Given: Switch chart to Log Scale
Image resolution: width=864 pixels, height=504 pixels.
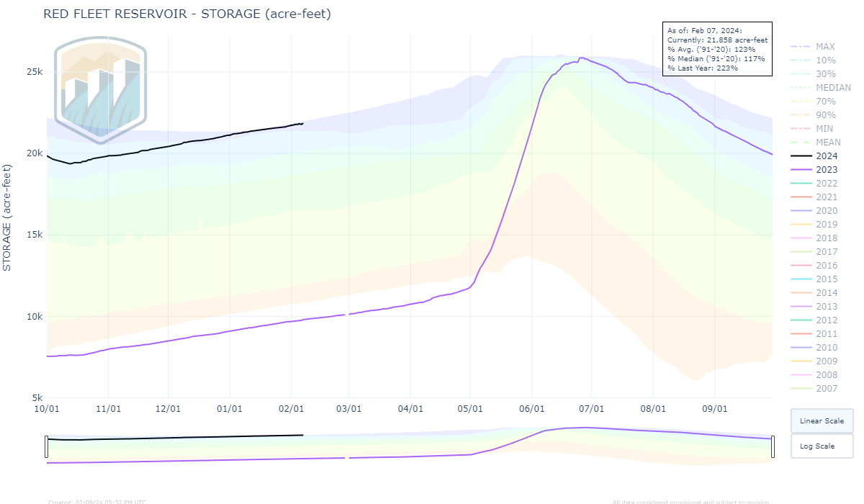Looking at the screenshot, I should click(x=822, y=446).
